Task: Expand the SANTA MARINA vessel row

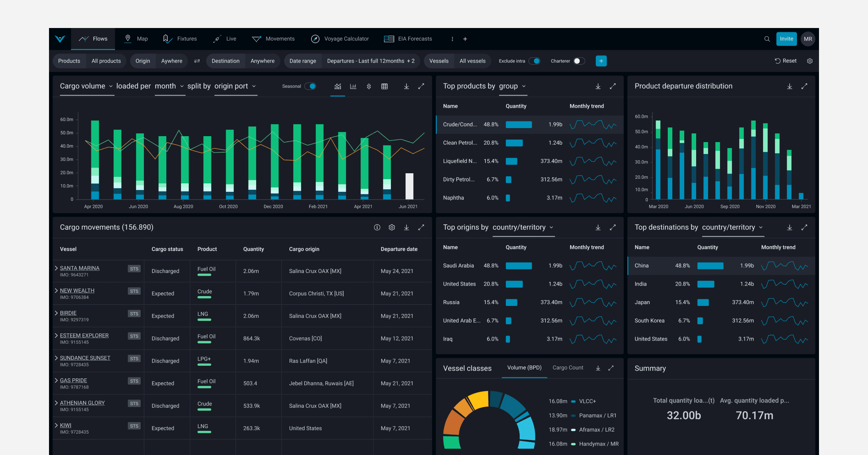Action: tap(56, 268)
